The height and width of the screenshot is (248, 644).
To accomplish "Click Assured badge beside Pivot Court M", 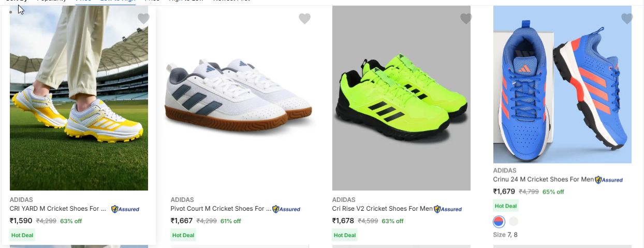I will tap(286, 209).
